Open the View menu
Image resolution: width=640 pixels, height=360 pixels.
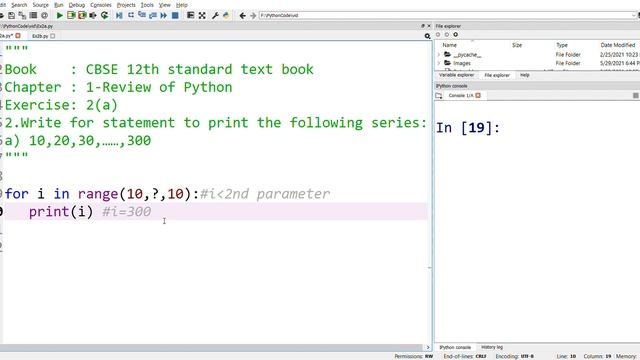[164, 5]
